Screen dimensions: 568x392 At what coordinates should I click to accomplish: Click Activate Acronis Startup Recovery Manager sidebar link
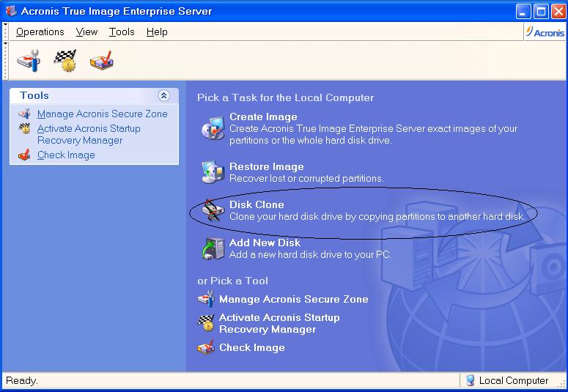(x=89, y=134)
